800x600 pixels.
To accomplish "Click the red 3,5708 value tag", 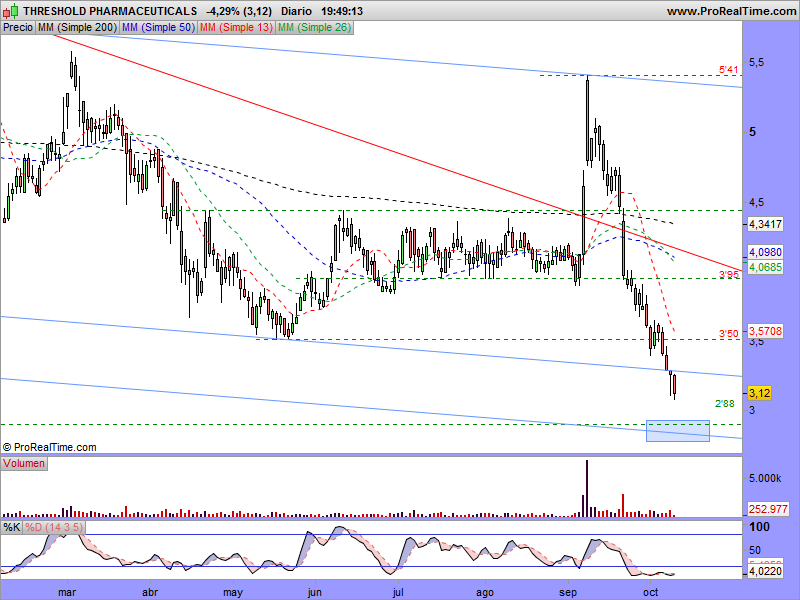I will tap(765, 331).
